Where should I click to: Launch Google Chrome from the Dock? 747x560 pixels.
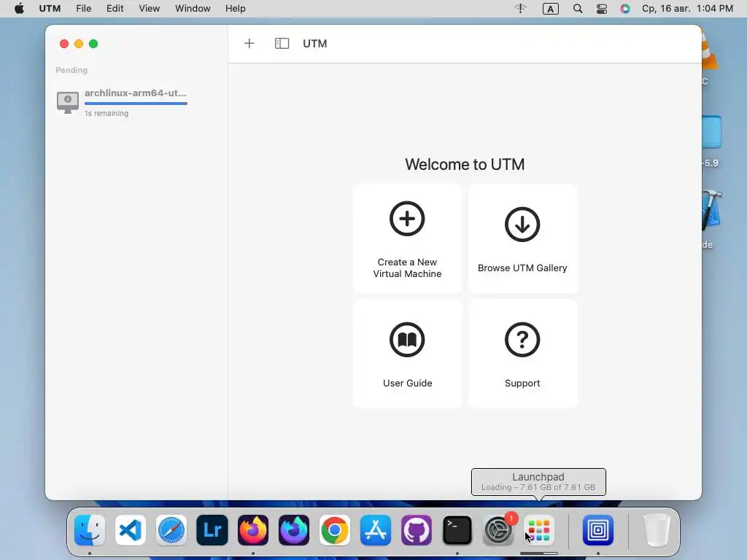(334, 530)
